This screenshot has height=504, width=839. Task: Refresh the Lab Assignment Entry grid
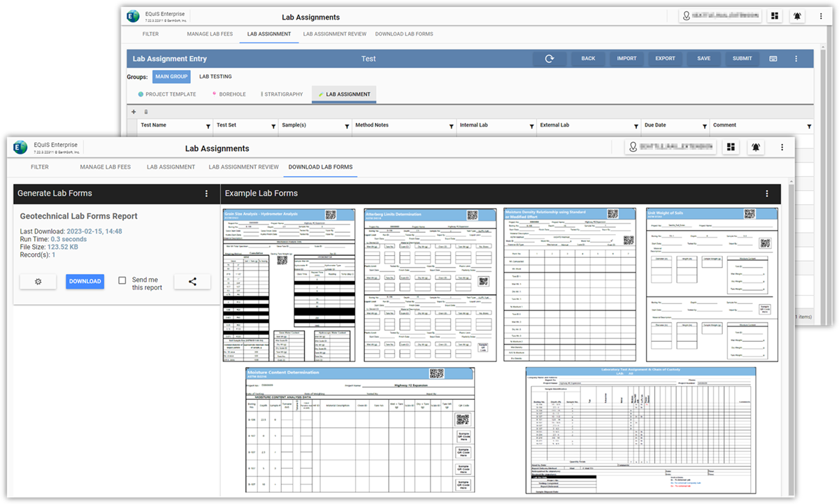pyautogui.click(x=550, y=59)
